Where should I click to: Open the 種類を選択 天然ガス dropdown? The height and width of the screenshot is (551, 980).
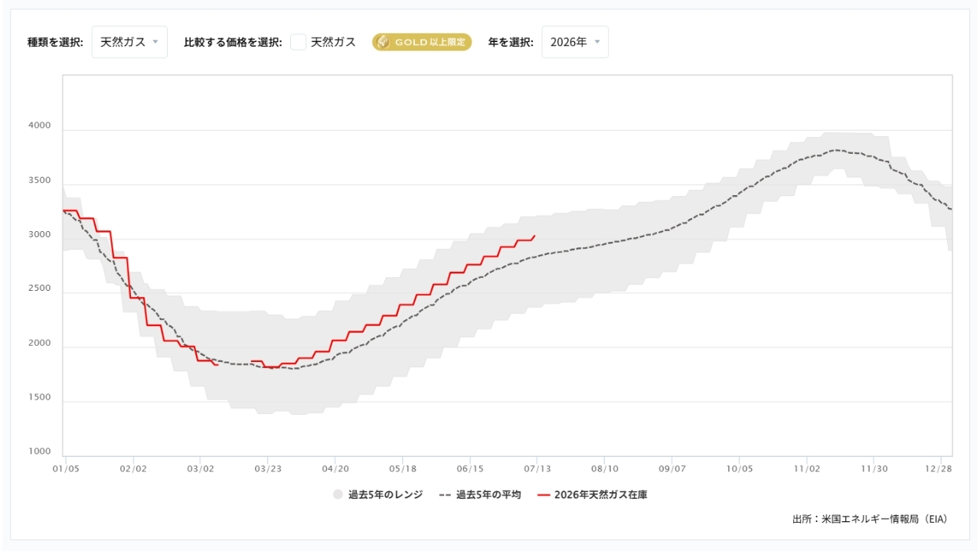(x=129, y=42)
